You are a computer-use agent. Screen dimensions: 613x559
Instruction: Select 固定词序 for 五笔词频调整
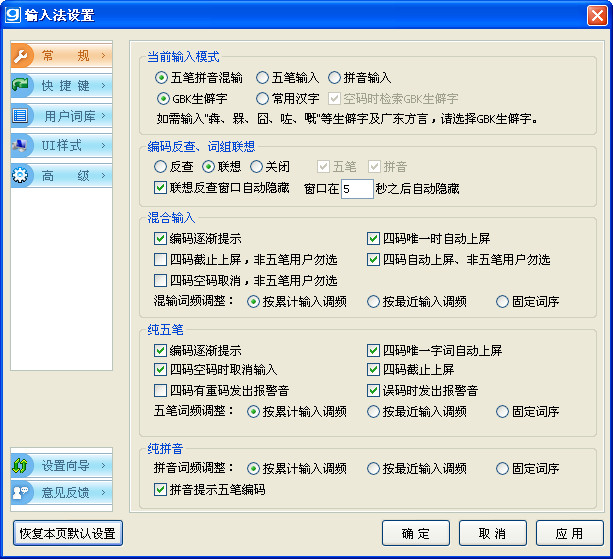click(527, 411)
